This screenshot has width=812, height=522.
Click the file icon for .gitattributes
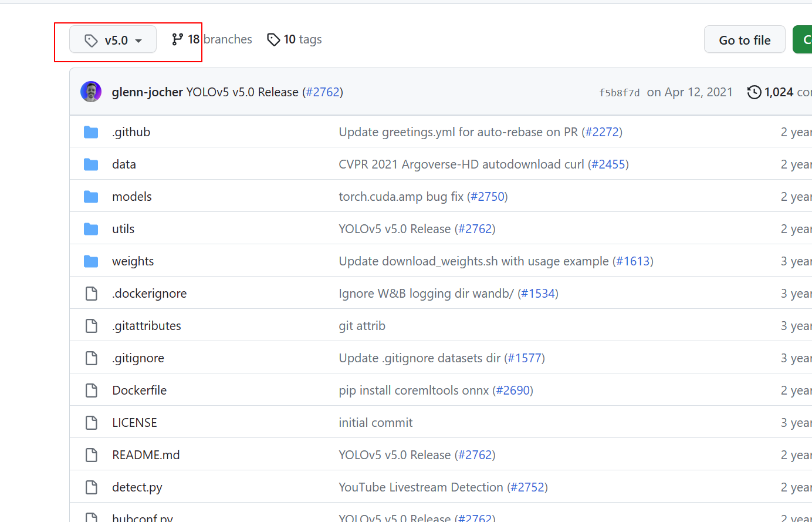[91, 326]
